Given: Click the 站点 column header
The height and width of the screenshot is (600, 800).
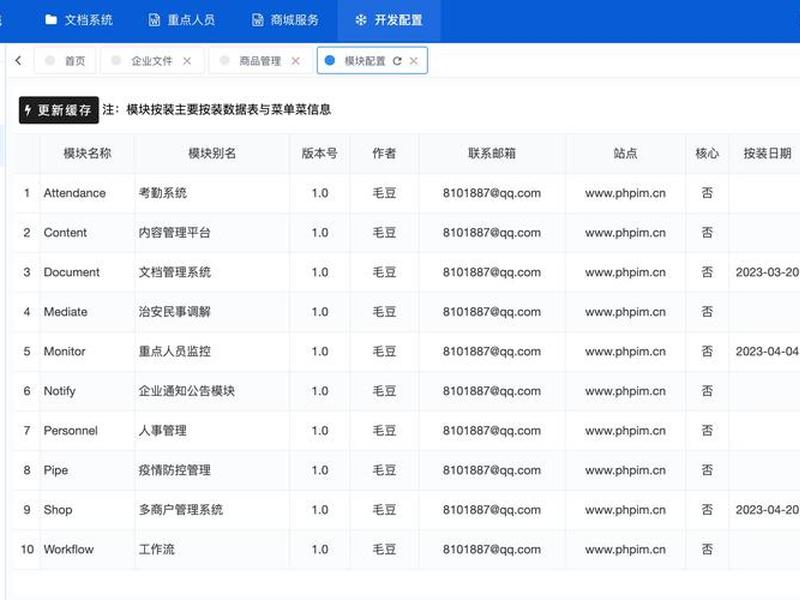Looking at the screenshot, I should click(x=625, y=153).
